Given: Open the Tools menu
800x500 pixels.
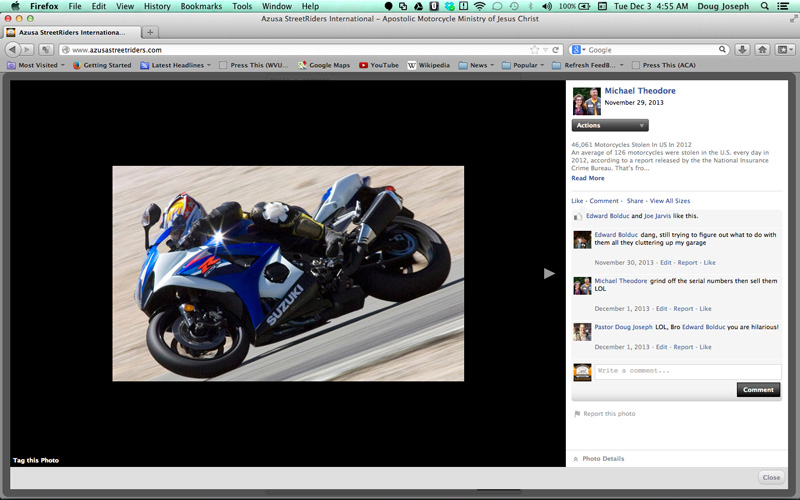Looking at the screenshot, I should 242,6.
